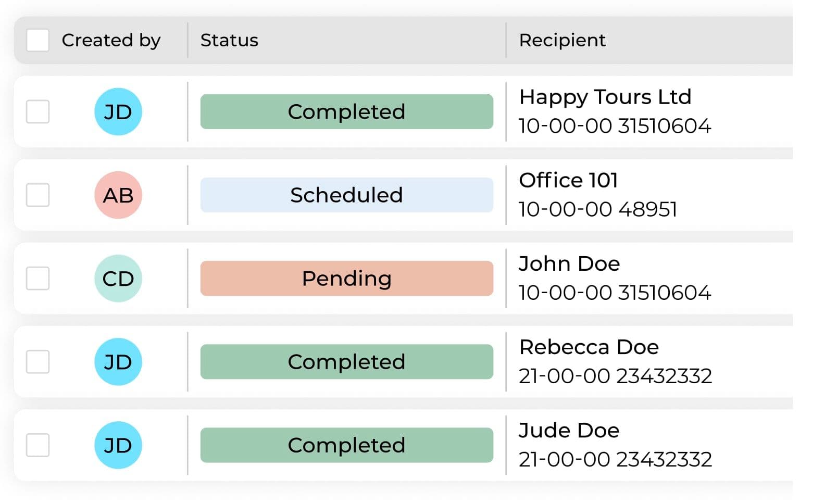Image resolution: width=825 pixels, height=504 pixels.
Task: Click the Scheduled status badge
Action: click(x=346, y=195)
